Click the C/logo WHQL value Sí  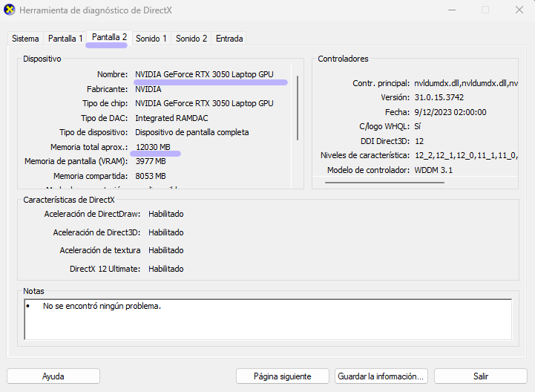418,126
